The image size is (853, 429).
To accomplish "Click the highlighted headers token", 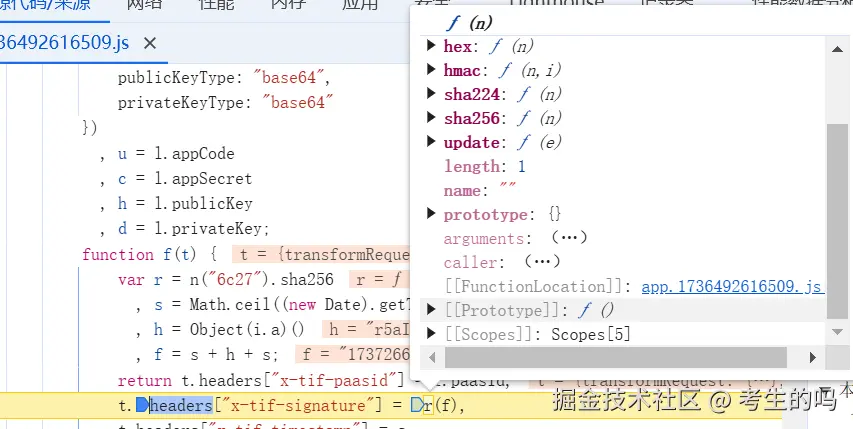I will [x=181, y=406].
